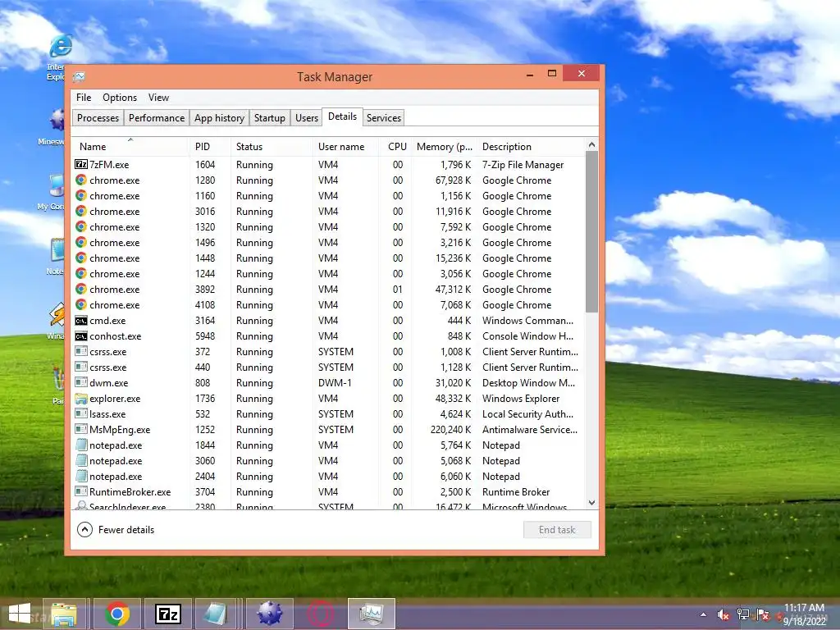Image resolution: width=840 pixels, height=630 pixels.
Task: Open File Explorer from the taskbar
Action: coord(64,614)
